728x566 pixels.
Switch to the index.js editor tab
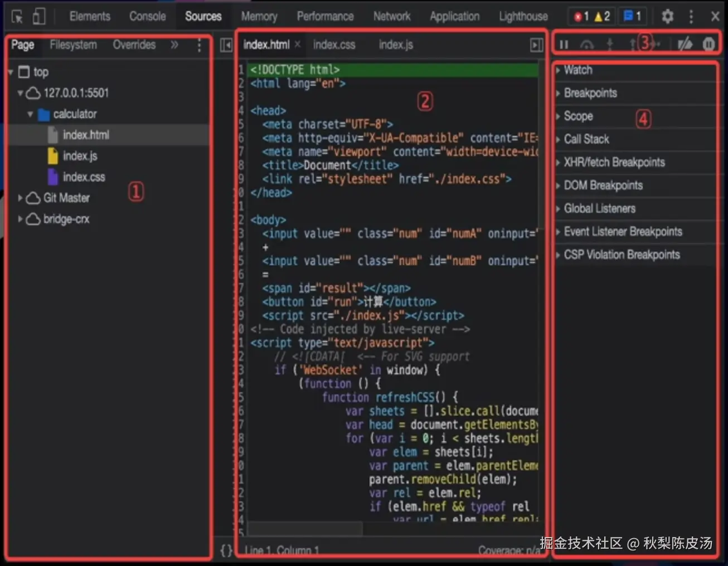click(396, 45)
